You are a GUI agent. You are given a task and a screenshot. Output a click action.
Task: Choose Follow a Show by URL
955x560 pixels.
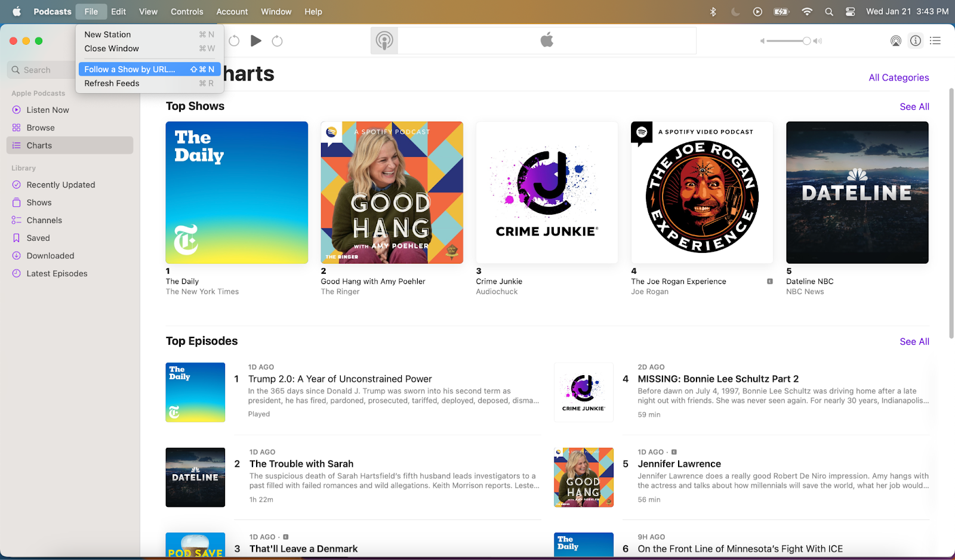click(x=149, y=69)
